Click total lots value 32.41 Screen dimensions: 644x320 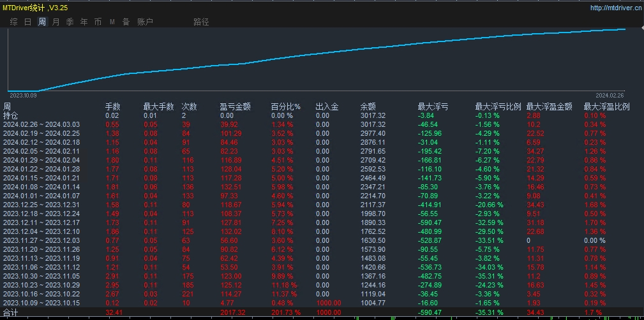pyautogui.click(x=114, y=312)
